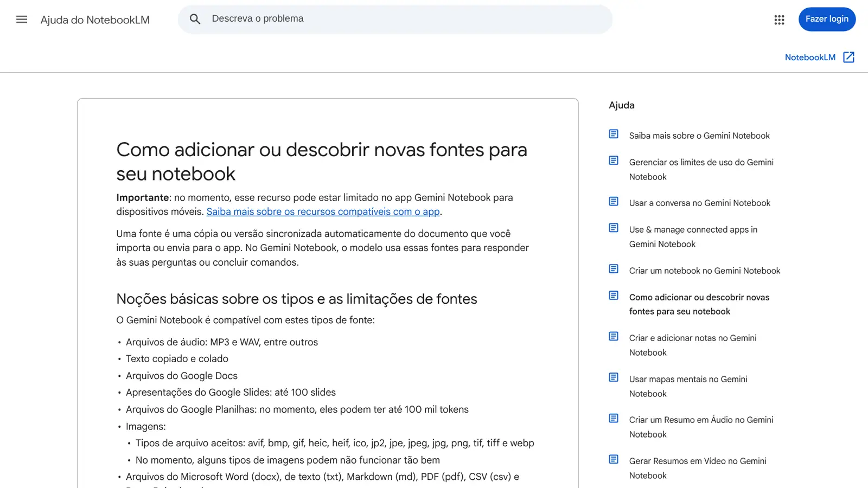Click article icon beside Criar um Resumo em Áudio
The width and height of the screenshot is (868, 488).
point(614,418)
